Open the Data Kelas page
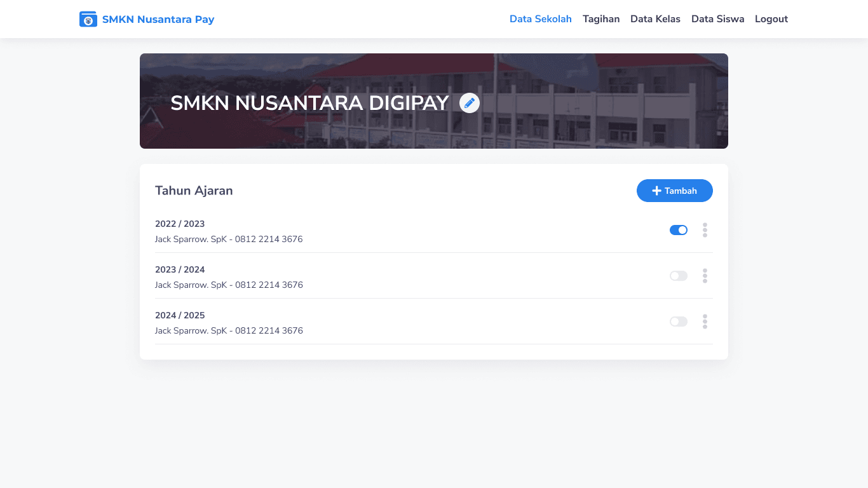868x488 pixels. point(655,19)
